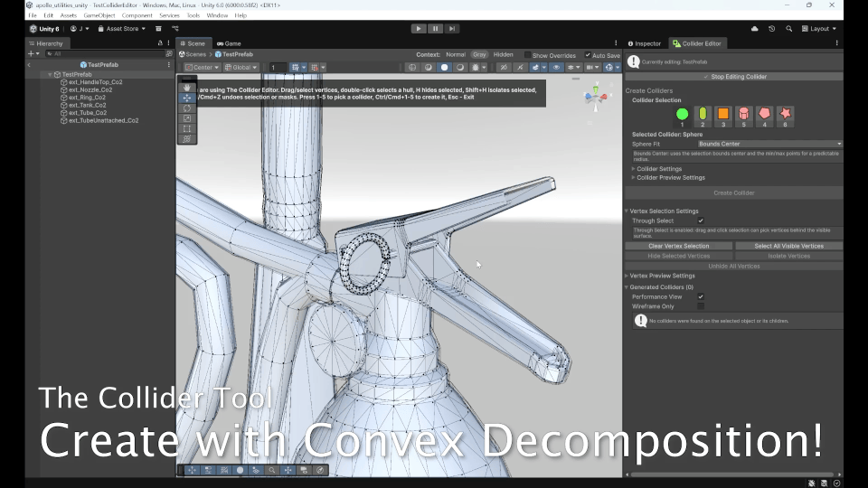868x488 pixels.
Task: Click the Play button
Action: click(419, 29)
